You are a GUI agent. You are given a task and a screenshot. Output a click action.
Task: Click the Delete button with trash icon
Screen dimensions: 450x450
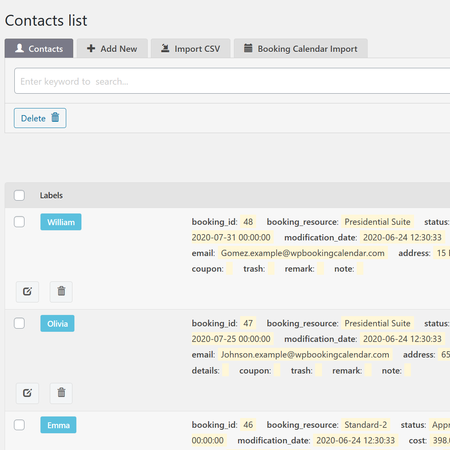(40, 118)
